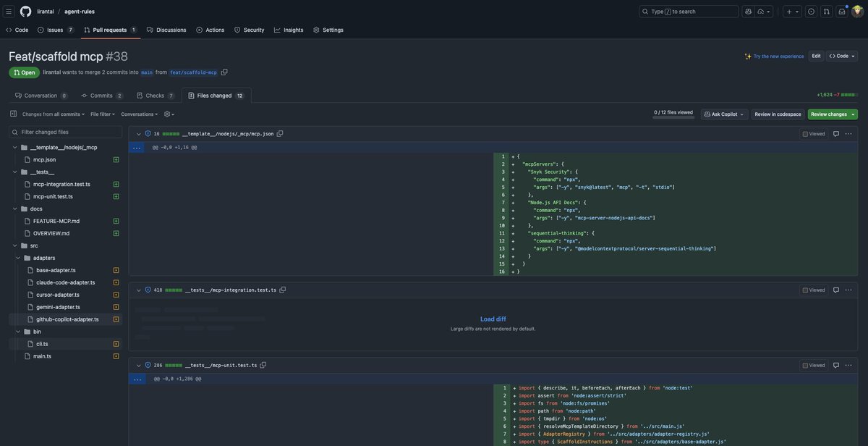Focus the Type / to search box
This screenshot has height=446, width=868.
pyautogui.click(x=689, y=12)
